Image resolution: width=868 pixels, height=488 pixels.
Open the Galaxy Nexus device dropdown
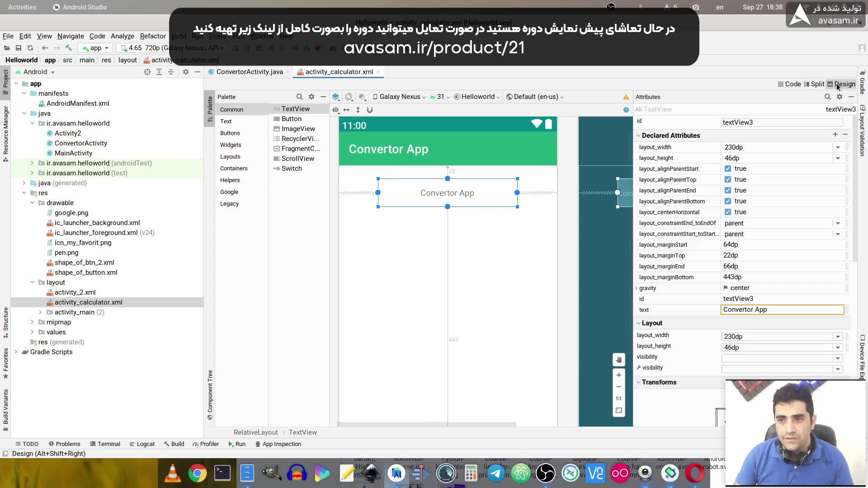[x=399, y=97]
